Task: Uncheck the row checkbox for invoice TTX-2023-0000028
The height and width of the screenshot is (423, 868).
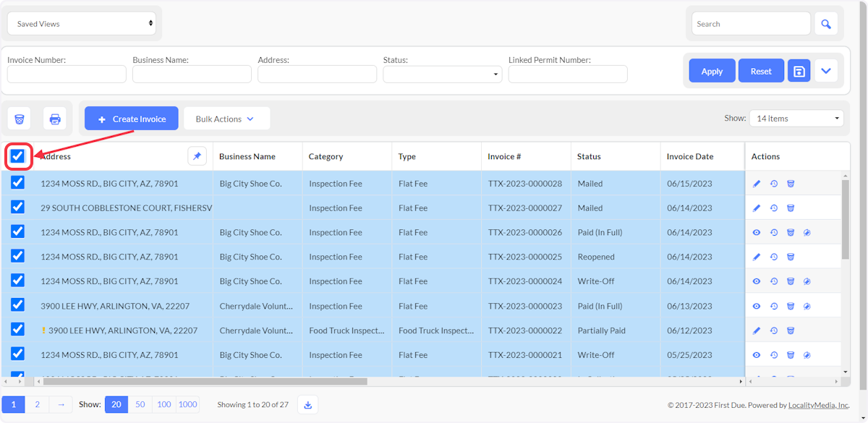Action: tap(17, 183)
